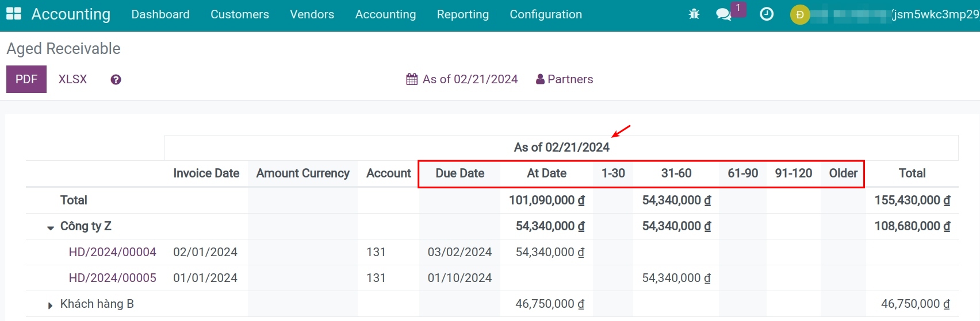Click the 1-30 column header
The height and width of the screenshot is (321, 980).
click(613, 173)
